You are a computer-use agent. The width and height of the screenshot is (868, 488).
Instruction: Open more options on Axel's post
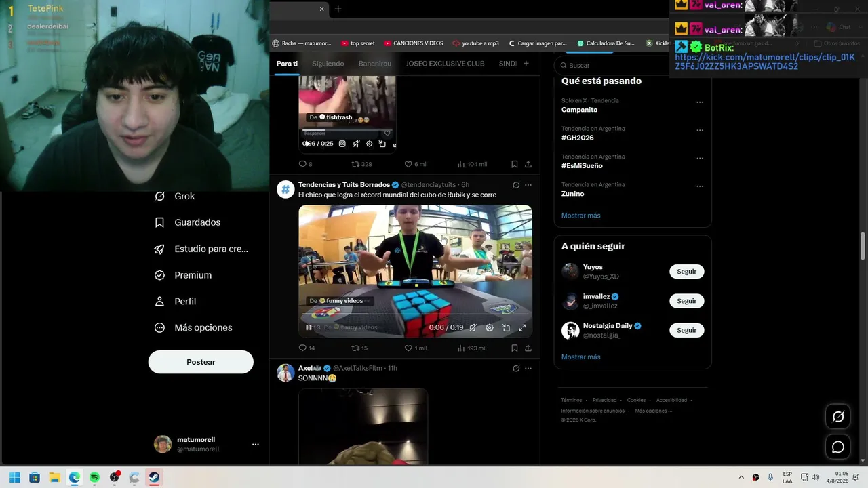[x=528, y=369]
